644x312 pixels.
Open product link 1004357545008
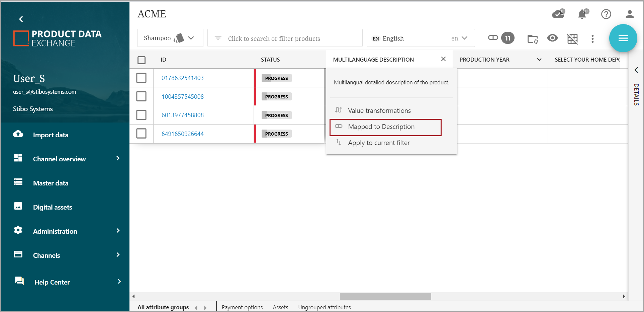click(x=183, y=97)
